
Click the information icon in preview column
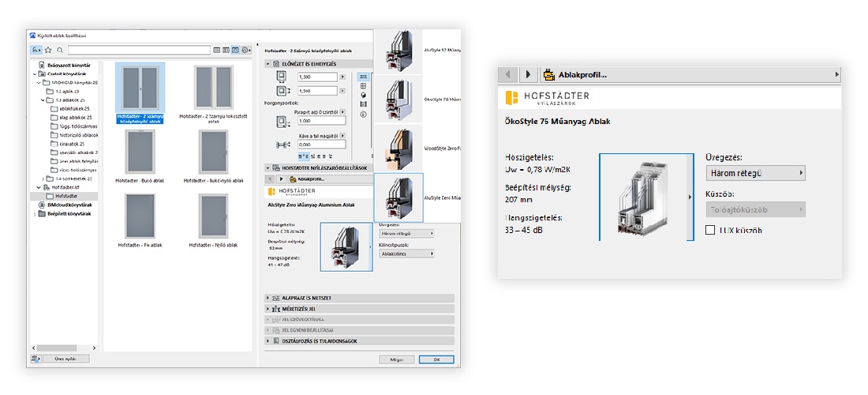click(363, 114)
